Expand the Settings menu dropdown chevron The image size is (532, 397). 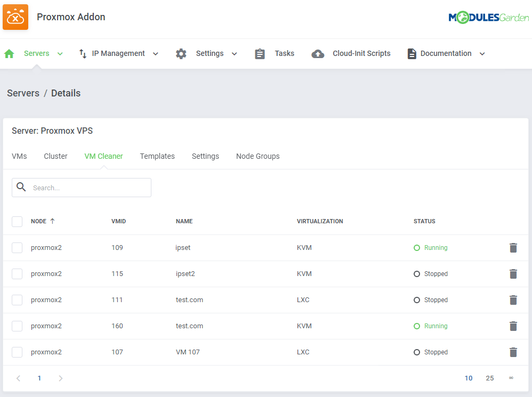(234, 54)
